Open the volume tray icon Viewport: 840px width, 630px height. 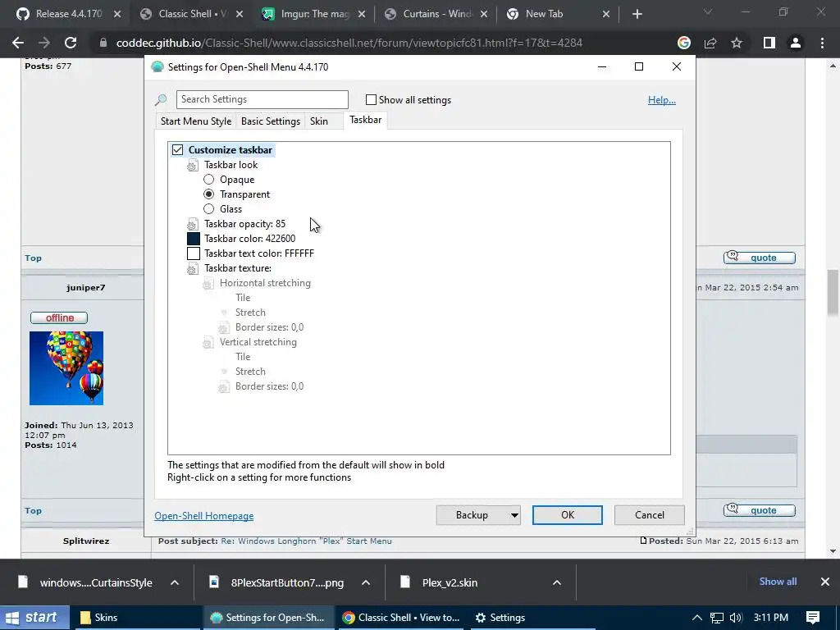pos(736,618)
